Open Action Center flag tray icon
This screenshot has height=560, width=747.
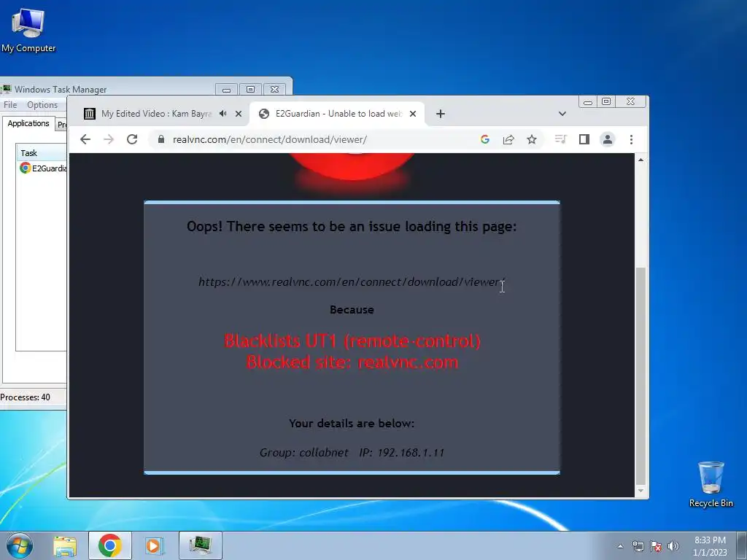coord(656,546)
